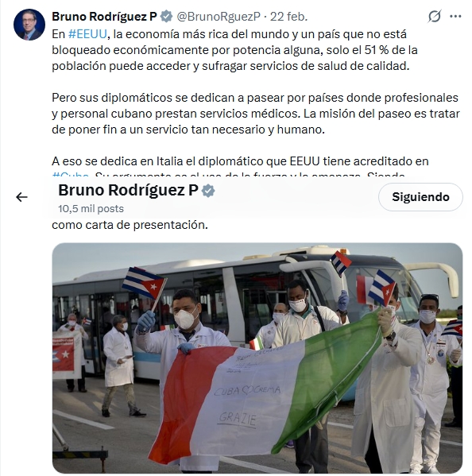Click the tweet text about servicios médicos
Image resolution: width=472 pixels, height=476 pixels.
[256, 114]
